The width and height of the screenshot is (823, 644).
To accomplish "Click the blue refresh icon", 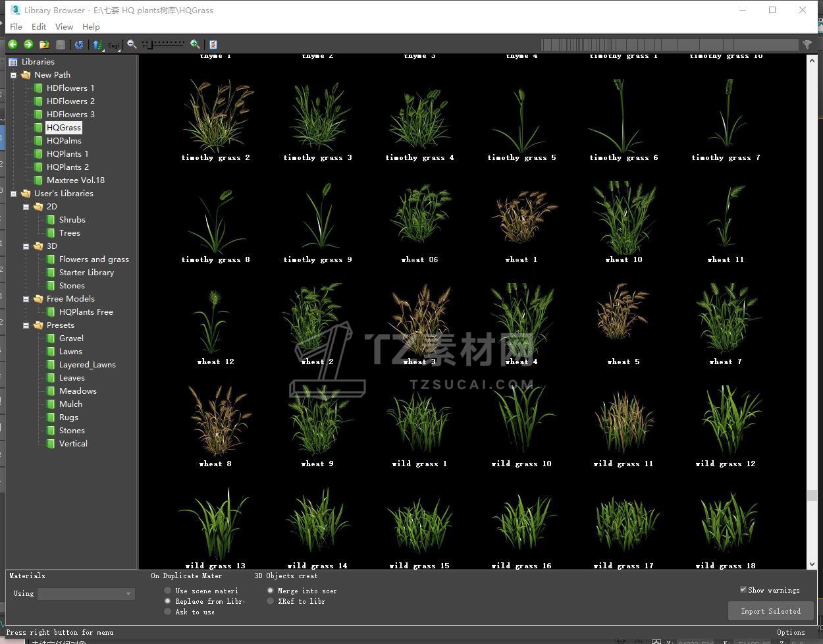I will coord(79,44).
